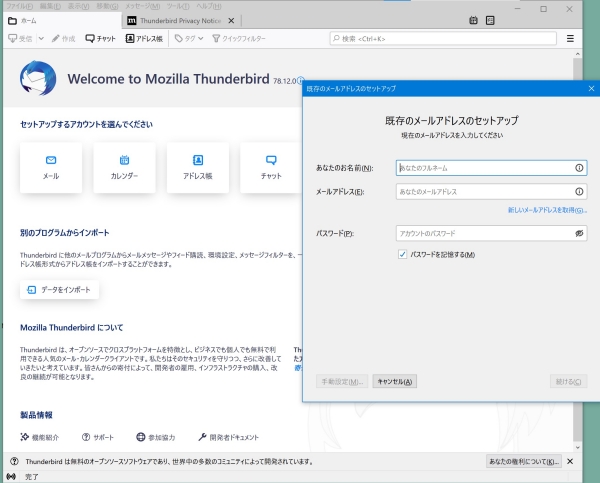Click the パスワード input field
The height and width of the screenshot is (483, 600).
pyautogui.click(x=491, y=233)
